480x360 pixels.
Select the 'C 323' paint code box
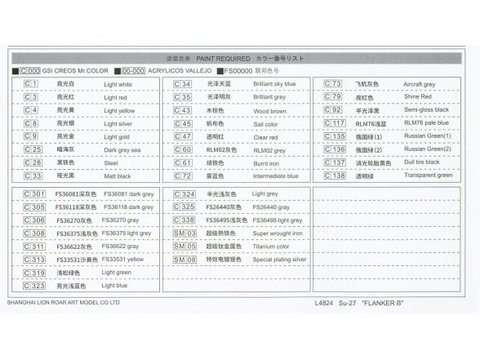click(x=34, y=286)
